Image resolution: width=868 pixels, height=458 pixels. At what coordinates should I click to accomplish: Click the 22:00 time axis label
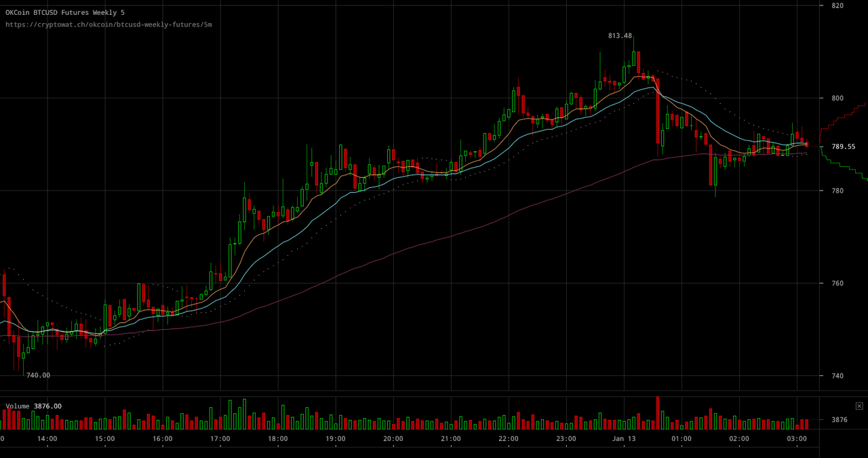[509, 438]
